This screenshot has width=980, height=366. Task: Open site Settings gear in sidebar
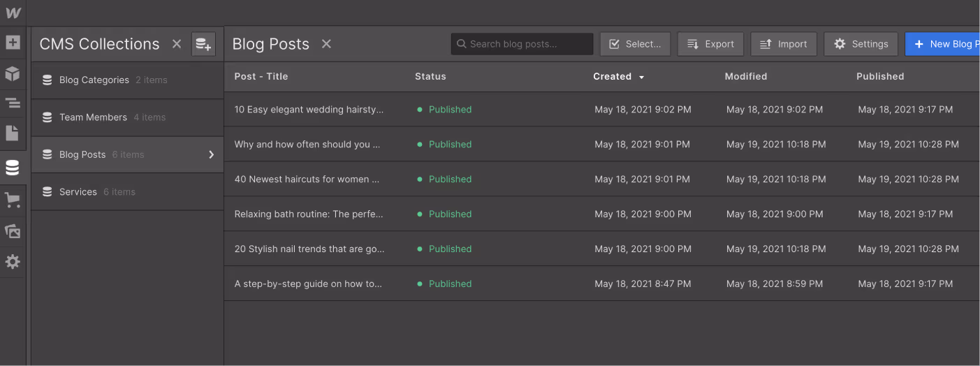coord(13,262)
